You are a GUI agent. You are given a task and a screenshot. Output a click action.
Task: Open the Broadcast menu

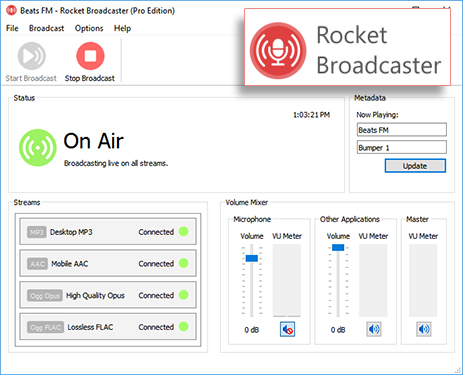point(46,28)
